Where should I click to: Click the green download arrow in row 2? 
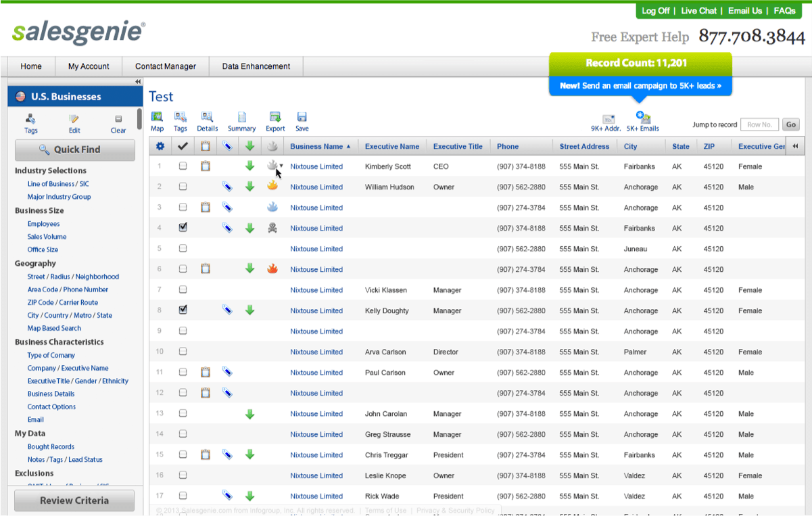coord(249,187)
